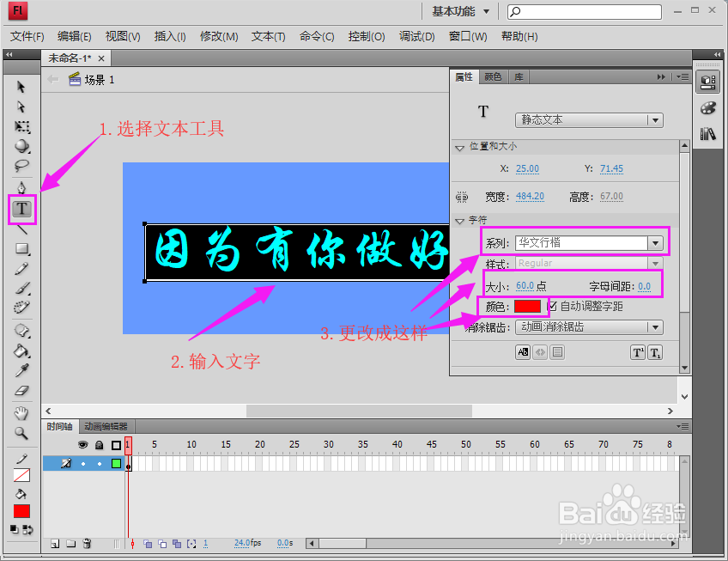Select the Pencil tool
The image size is (728, 561).
21,269
